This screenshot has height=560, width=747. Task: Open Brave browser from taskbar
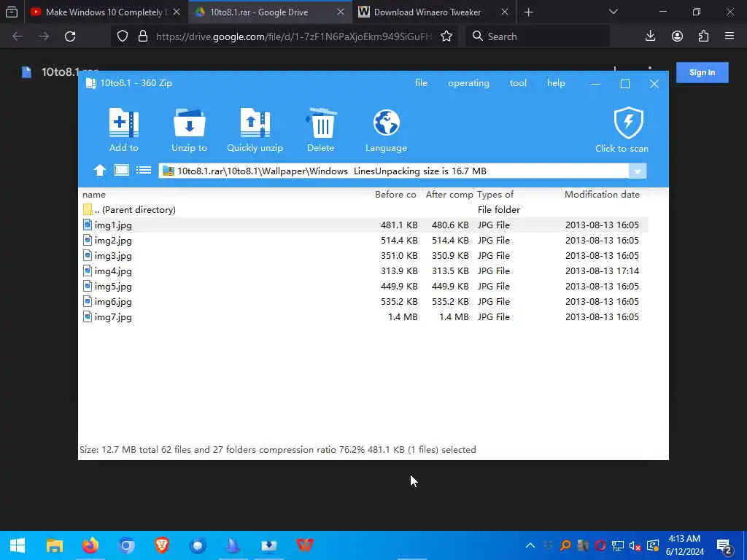coord(162,545)
